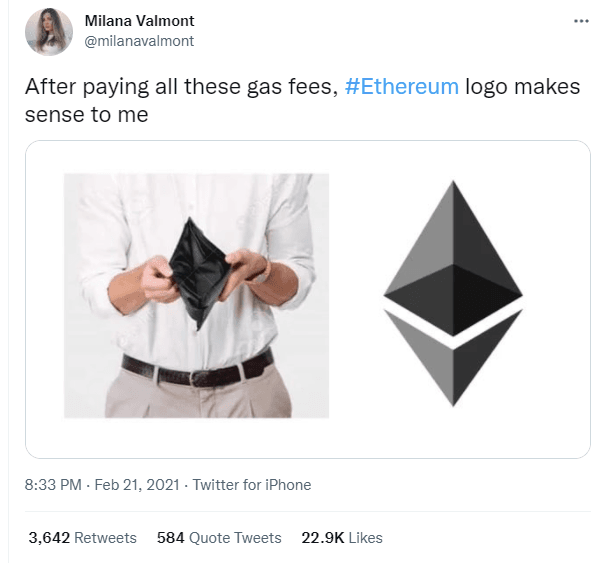Click the black wallet in the photo
This screenshot has width=595, height=563.
199,273
